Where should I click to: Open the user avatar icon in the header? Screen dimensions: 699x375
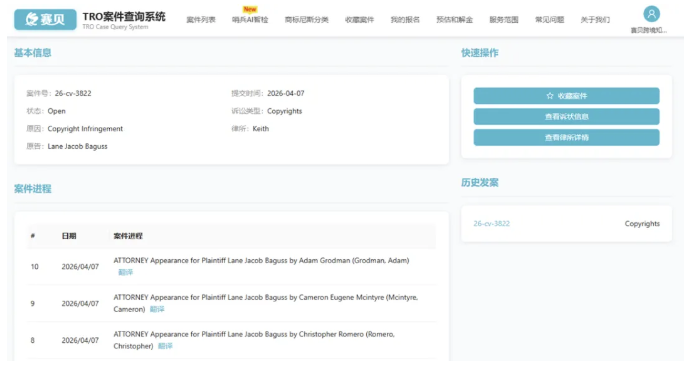[x=651, y=14]
